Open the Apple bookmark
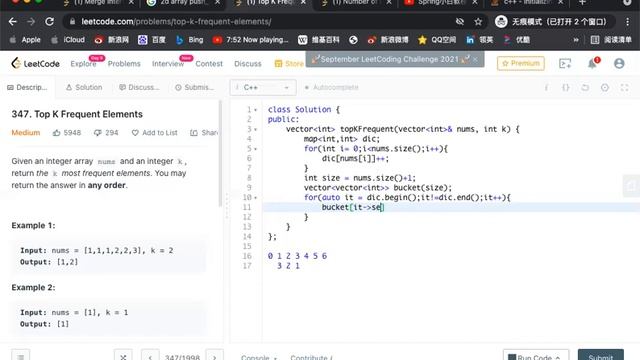The width and height of the screenshot is (640, 360). pyautogui.click(x=25, y=40)
